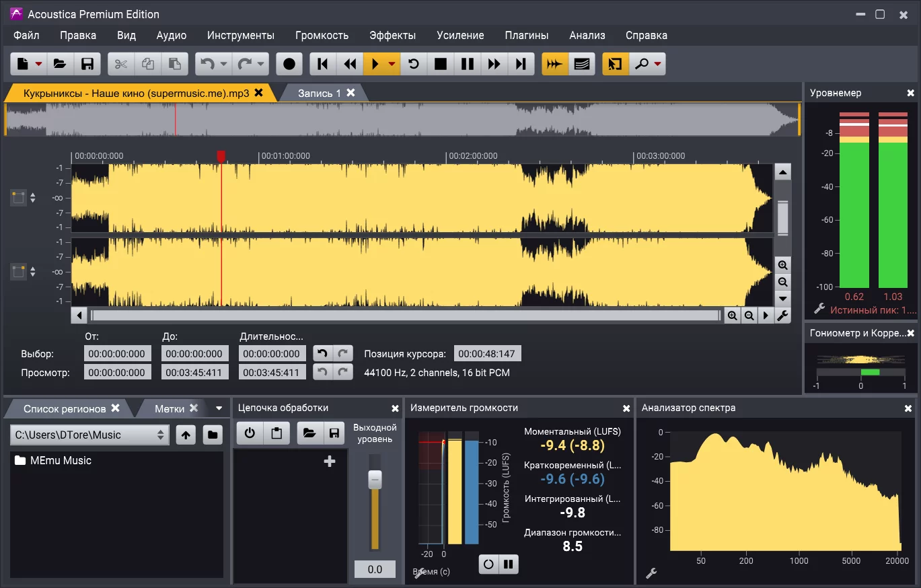Open level meter wrench settings
921x588 pixels.
(x=819, y=309)
